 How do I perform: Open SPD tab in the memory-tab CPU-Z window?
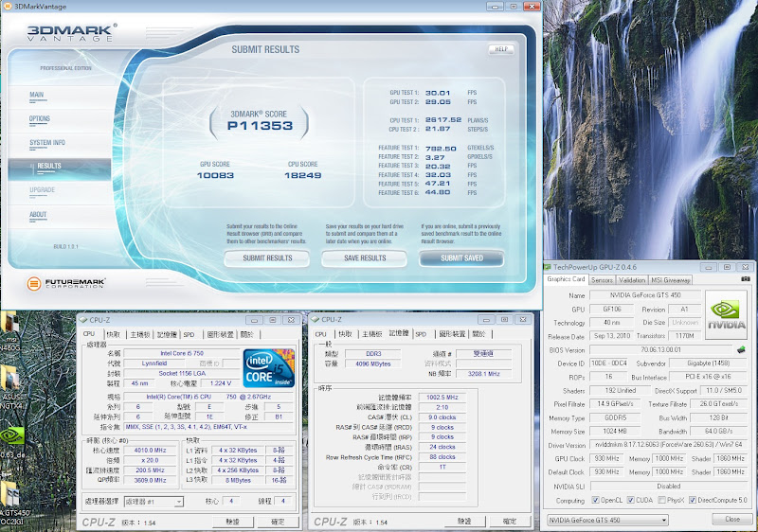point(421,334)
